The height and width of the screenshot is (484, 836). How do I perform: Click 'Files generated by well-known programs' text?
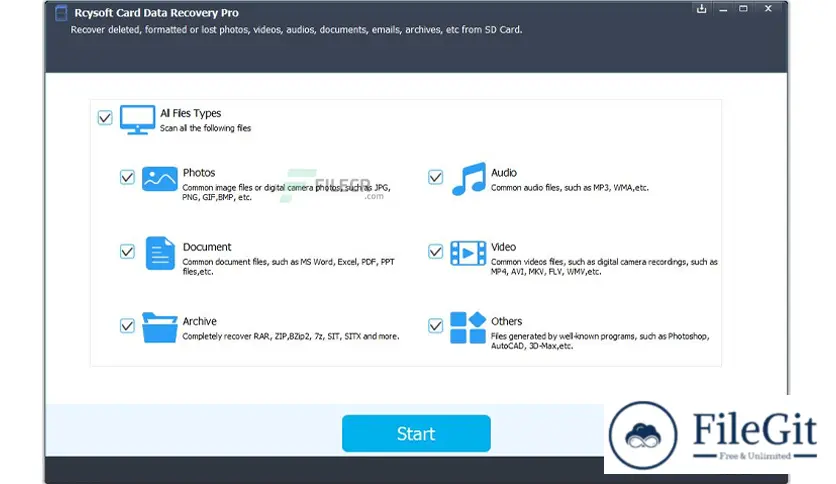pyautogui.click(x=600, y=341)
